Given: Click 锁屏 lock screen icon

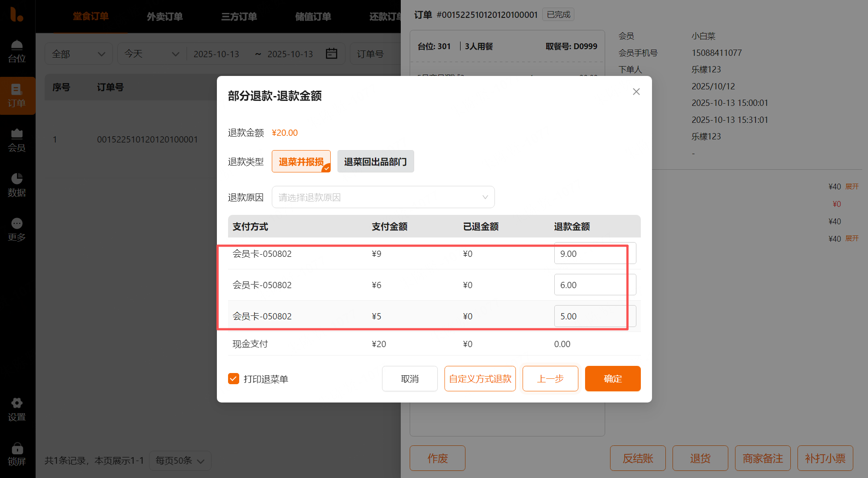Looking at the screenshot, I should point(17,454).
